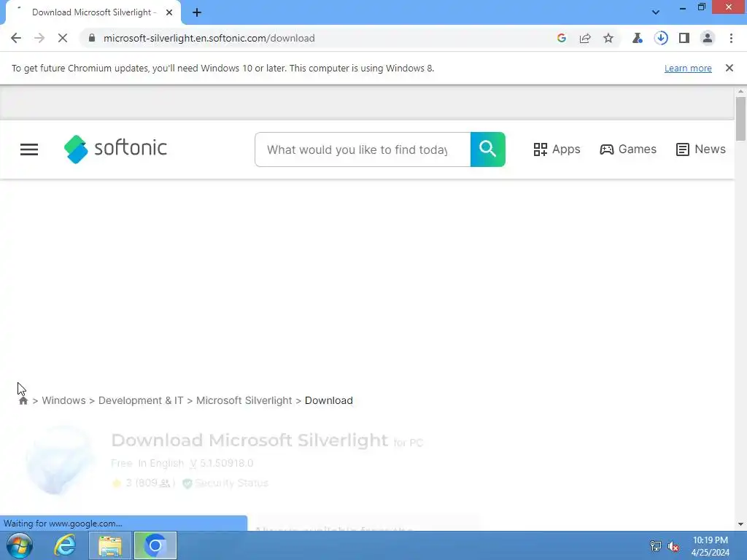Click the Security Status badge
Screen dimensions: 747x560
pyautogui.click(x=226, y=483)
